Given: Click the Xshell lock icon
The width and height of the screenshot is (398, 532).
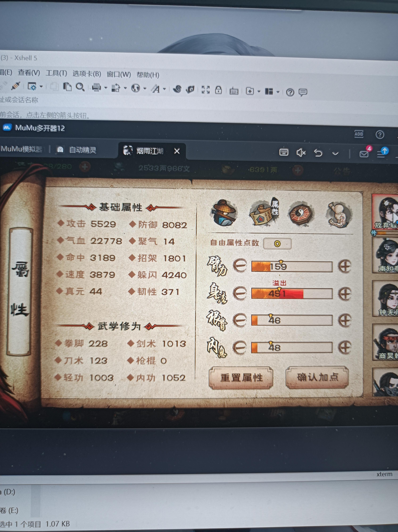Looking at the screenshot, I should [x=218, y=90].
